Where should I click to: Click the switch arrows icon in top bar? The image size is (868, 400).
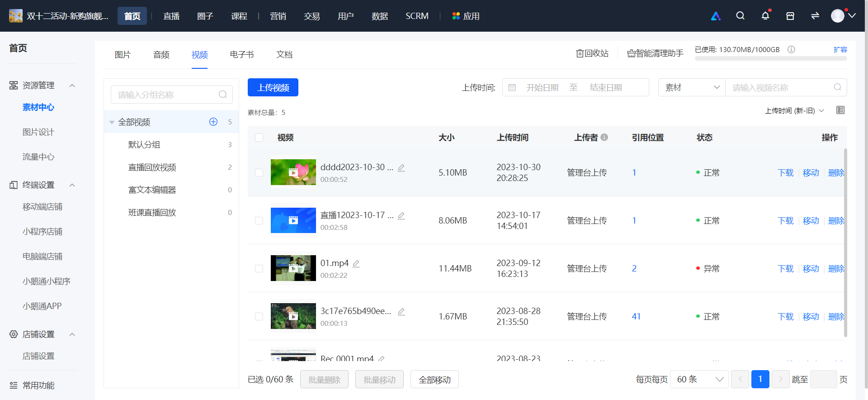pyautogui.click(x=815, y=16)
